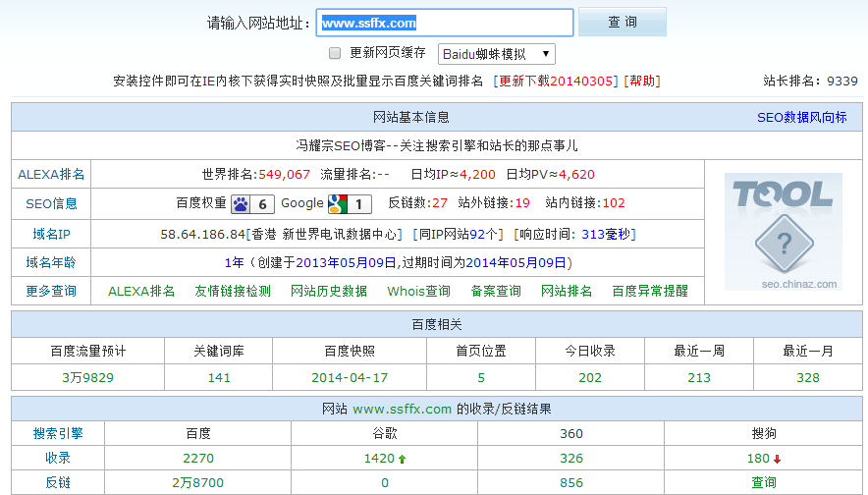868x495 pixels.
Task: Click the domain age 1年 link
Action: coord(234,262)
